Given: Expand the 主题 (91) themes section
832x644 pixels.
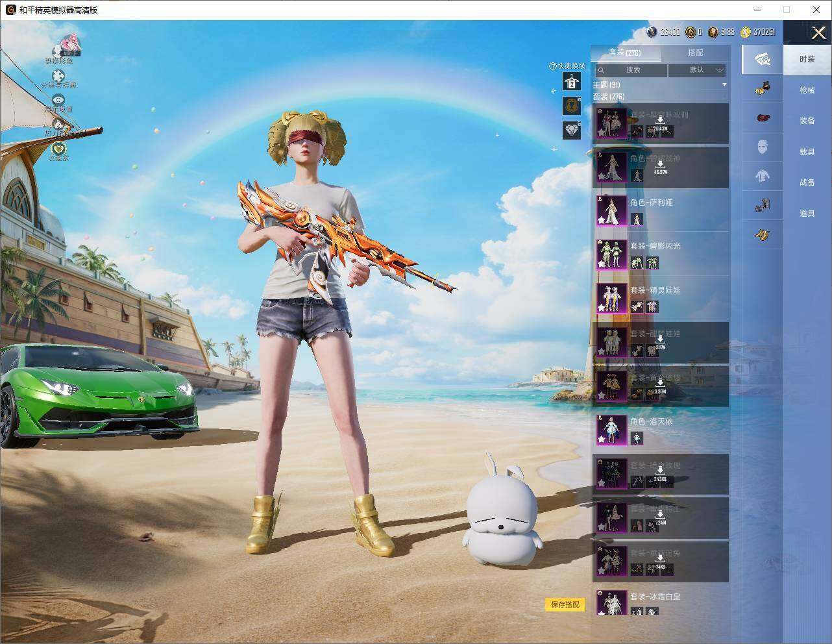Looking at the screenshot, I should tap(660, 85).
